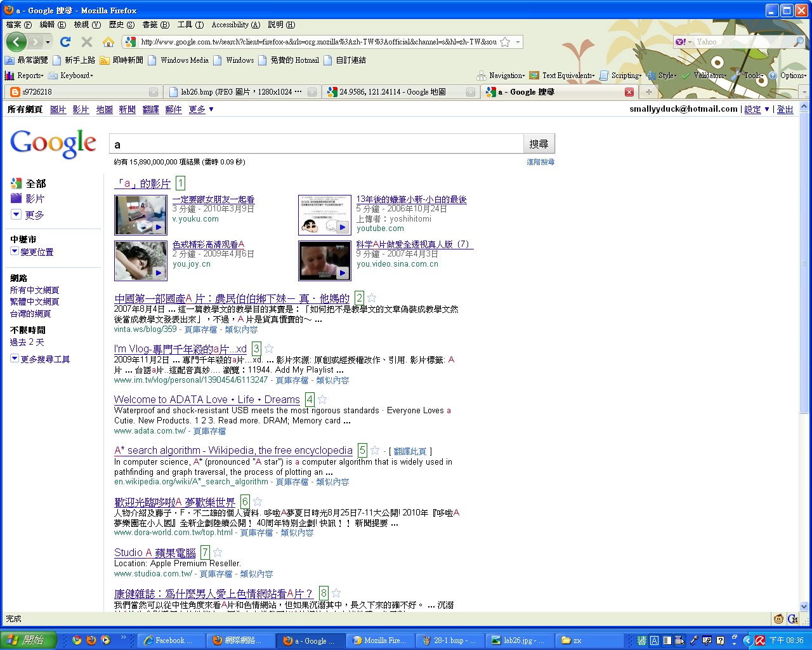The height and width of the screenshot is (650, 812).
Task: Open the 檔案 (File) menu
Action: pyautogui.click(x=18, y=25)
